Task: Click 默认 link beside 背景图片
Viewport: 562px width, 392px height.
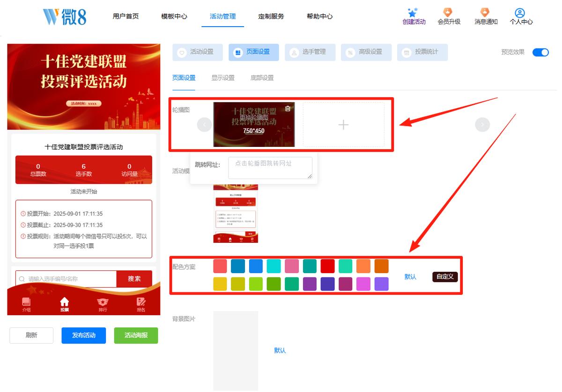Action: [280, 350]
